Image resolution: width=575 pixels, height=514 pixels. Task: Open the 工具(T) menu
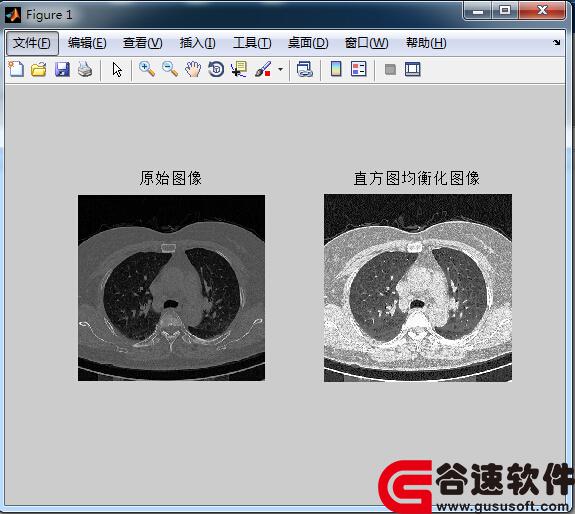[252, 43]
